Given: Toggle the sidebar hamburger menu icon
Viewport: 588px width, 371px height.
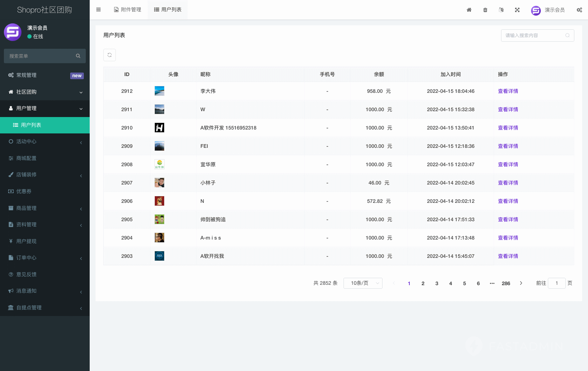Looking at the screenshot, I should point(98,10).
